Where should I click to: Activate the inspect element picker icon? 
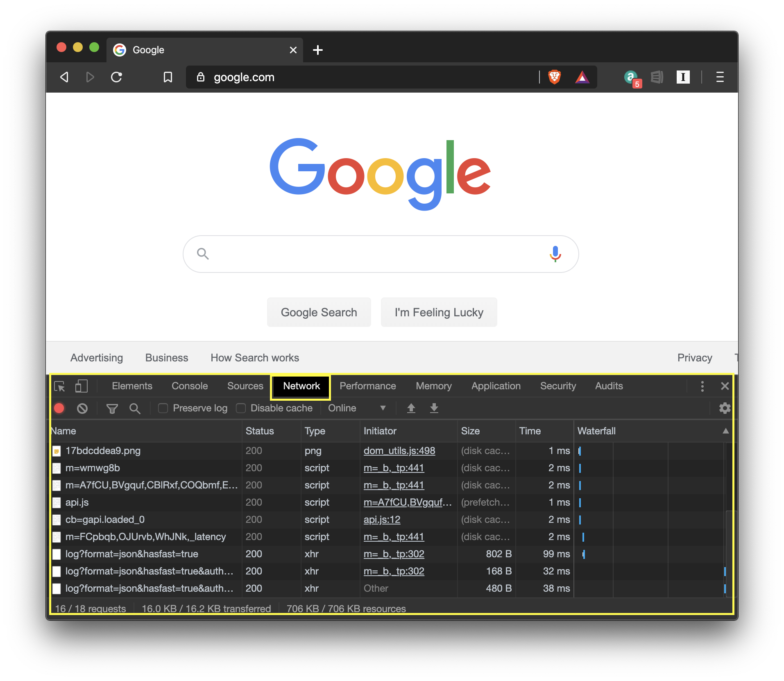tap(60, 386)
